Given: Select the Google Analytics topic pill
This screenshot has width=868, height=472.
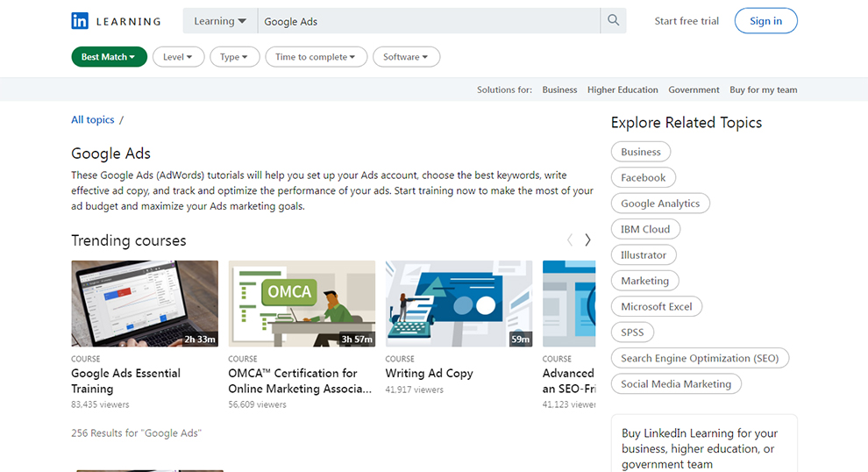Looking at the screenshot, I should point(660,204).
